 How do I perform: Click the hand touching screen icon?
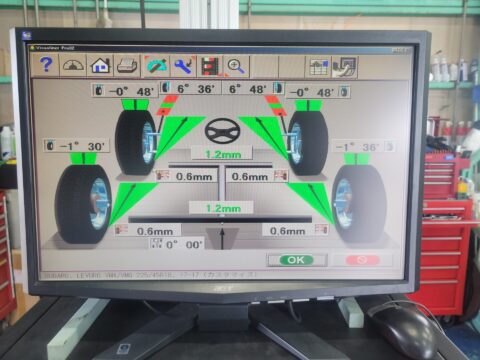click(x=345, y=67)
